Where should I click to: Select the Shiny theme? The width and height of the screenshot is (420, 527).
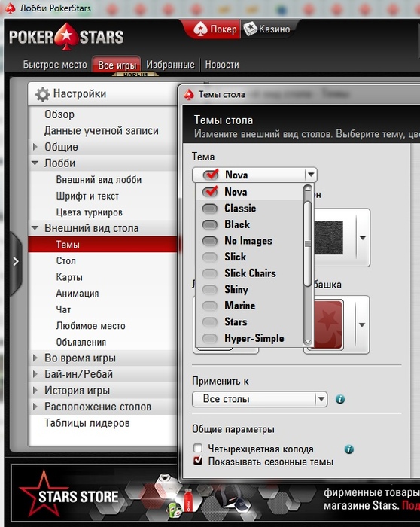pos(249,289)
